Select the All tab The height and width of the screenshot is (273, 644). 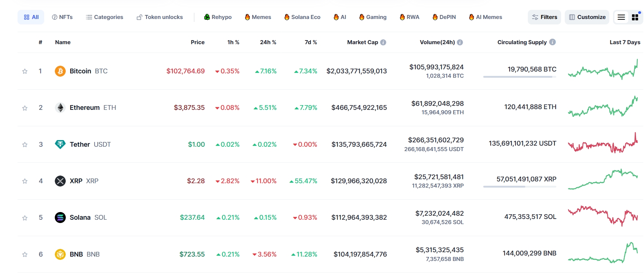pyautogui.click(x=31, y=17)
